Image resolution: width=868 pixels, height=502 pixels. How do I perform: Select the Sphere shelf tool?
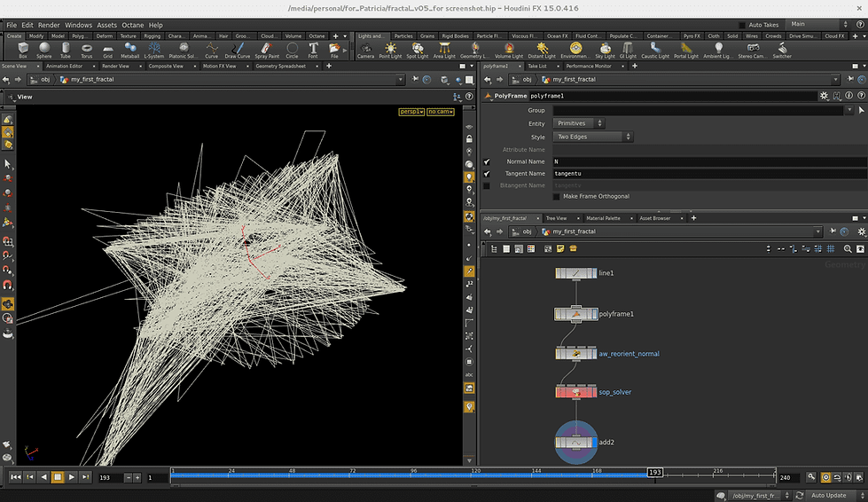[x=43, y=51]
